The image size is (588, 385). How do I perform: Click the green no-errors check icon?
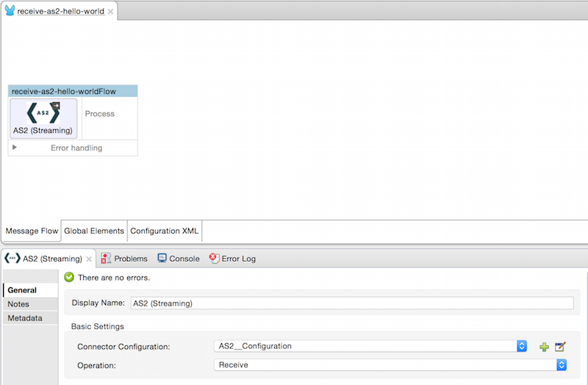point(69,277)
